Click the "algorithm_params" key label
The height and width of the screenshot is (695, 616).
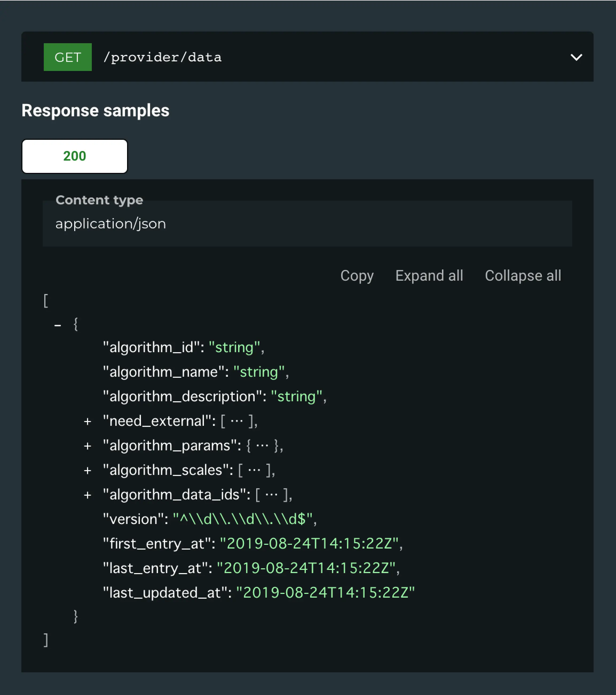tap(169, 446)
